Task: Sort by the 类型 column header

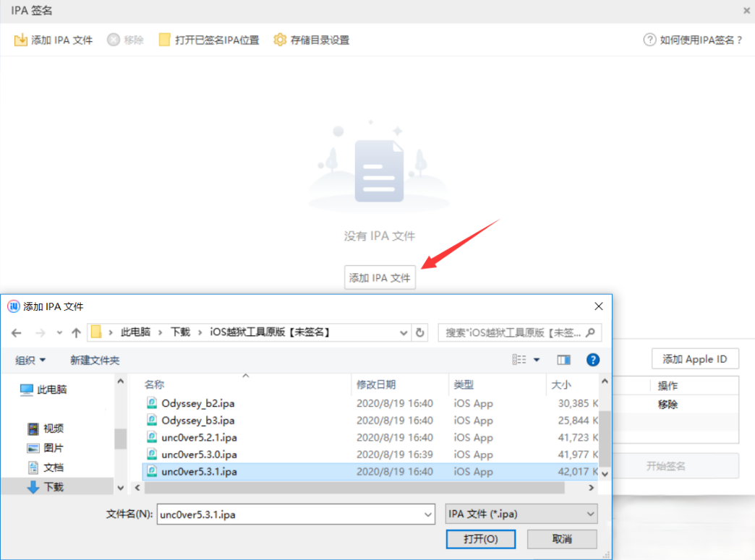Action: 464,385
